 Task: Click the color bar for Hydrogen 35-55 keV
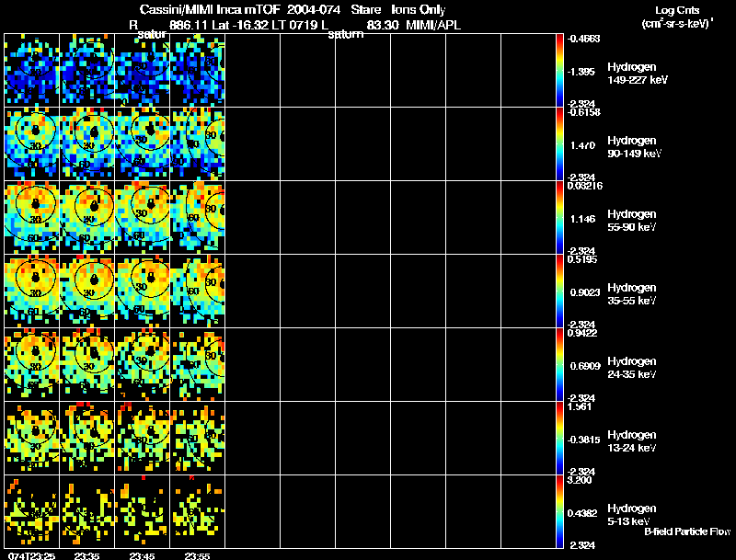[x=559, y=291]
